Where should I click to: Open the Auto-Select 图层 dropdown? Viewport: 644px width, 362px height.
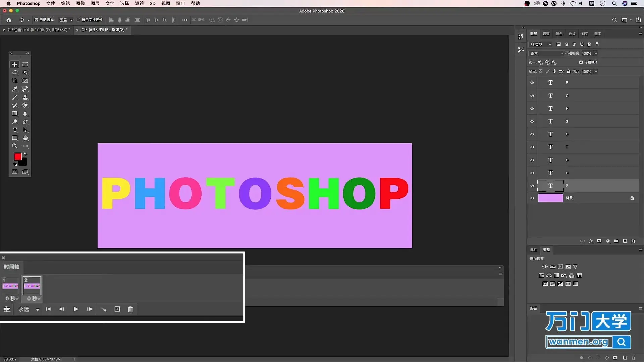point(66,20)
